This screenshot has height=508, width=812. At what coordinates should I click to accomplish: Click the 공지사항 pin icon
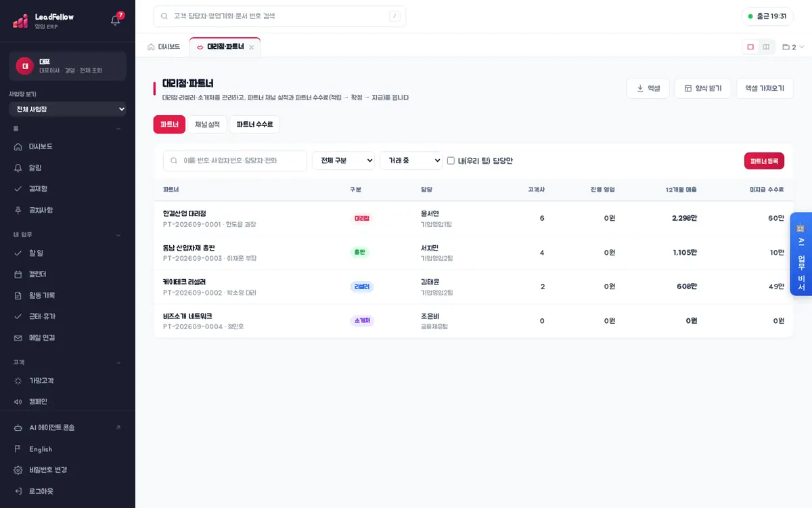[18, 210]
